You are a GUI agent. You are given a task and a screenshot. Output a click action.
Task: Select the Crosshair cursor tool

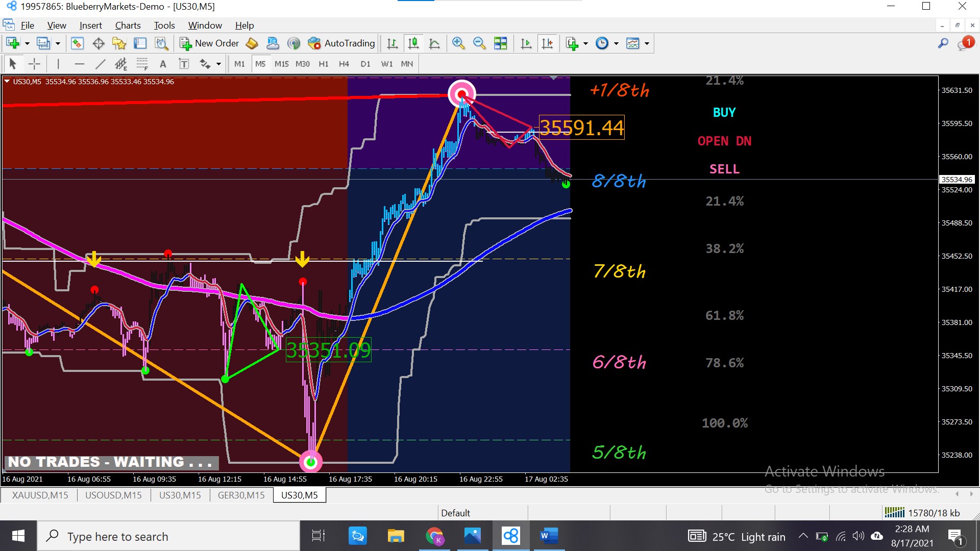coord(34,64)
